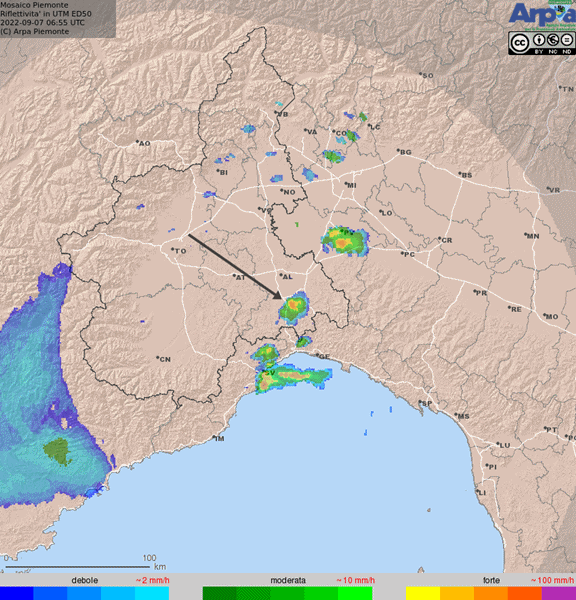The height and width of the screenshot is (600, 576).
Task: Pick the purple swatch under the 100 mm/h label
Action: (559, 593)
